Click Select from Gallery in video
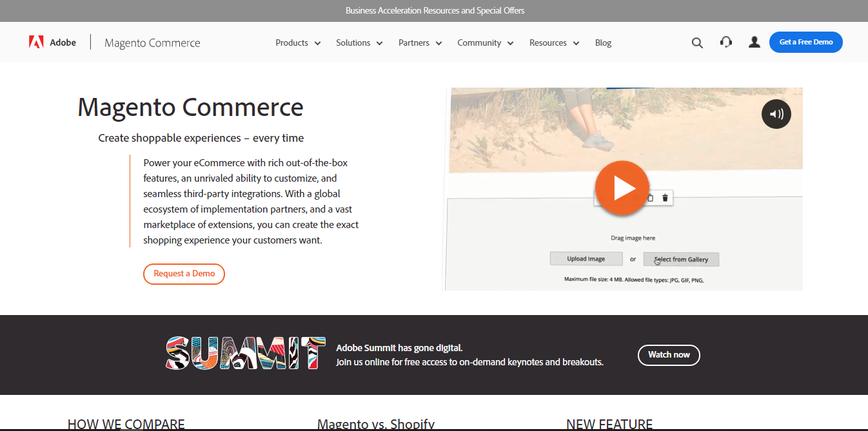This screenshot has width=868, height=431. tap(681, 260)
